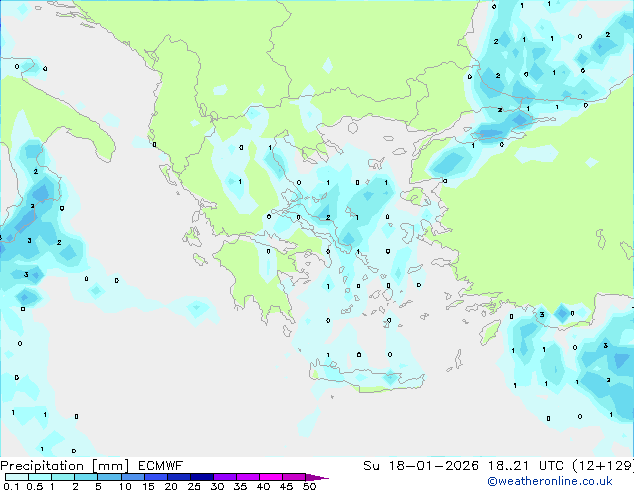The width and height of the screenshot is (634, 490).
Task: Select legend label "10"
Action: pos(125,486)
